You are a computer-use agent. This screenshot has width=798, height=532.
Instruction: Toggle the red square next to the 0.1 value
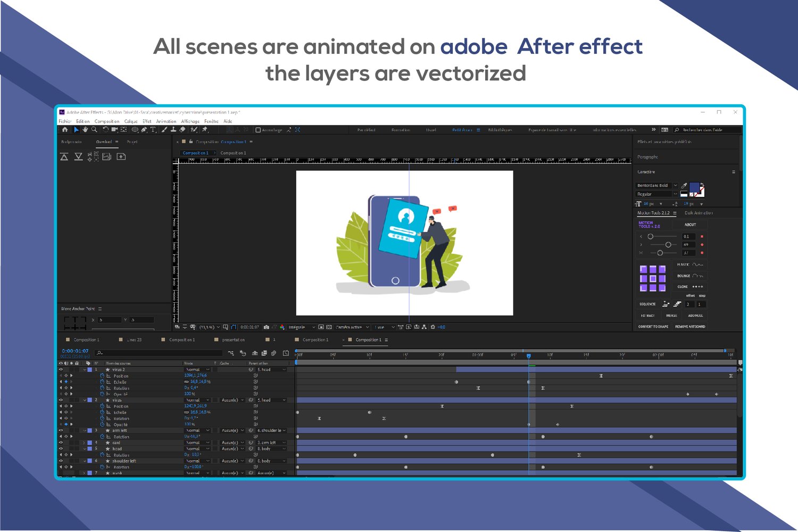pos(702,236)
